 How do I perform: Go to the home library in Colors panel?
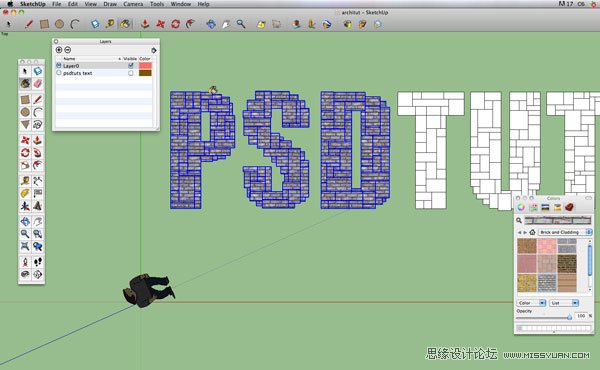click(532, 232)
